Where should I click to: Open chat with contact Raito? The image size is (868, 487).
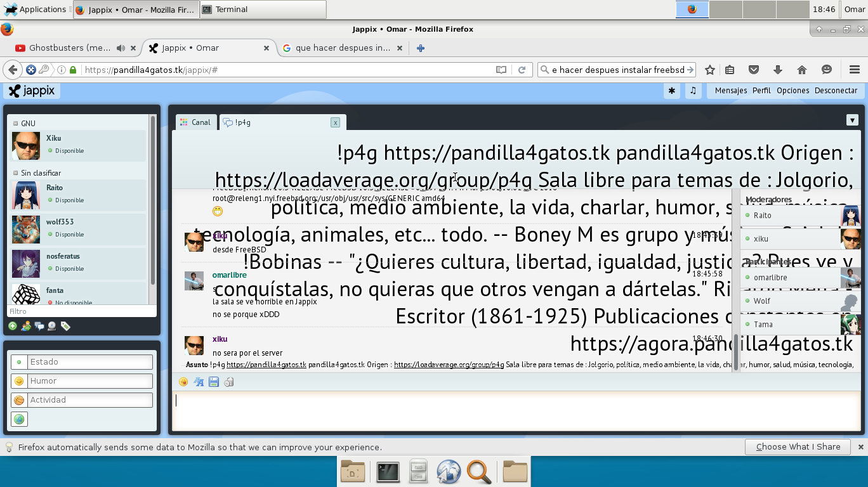coord(78,195)
